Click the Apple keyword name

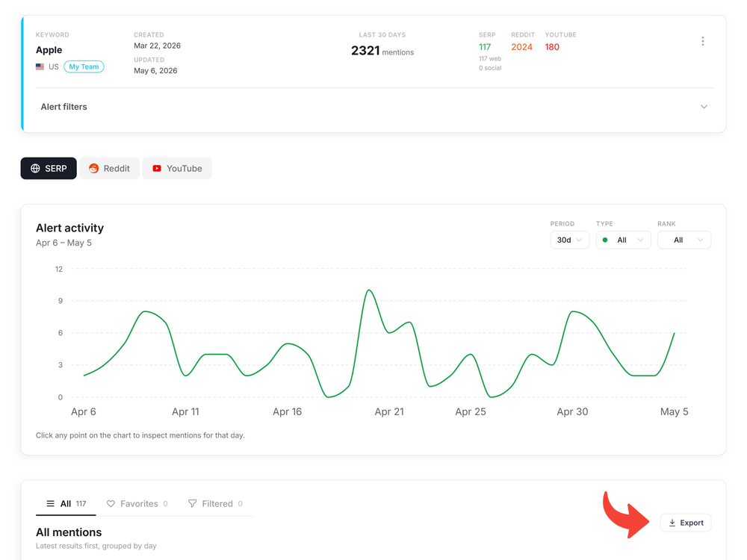49,50
